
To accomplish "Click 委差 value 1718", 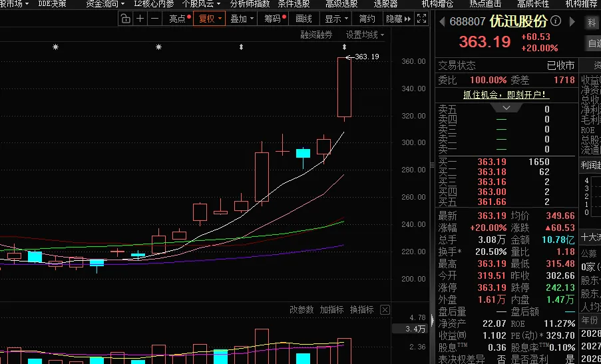I will pos(564,80).
